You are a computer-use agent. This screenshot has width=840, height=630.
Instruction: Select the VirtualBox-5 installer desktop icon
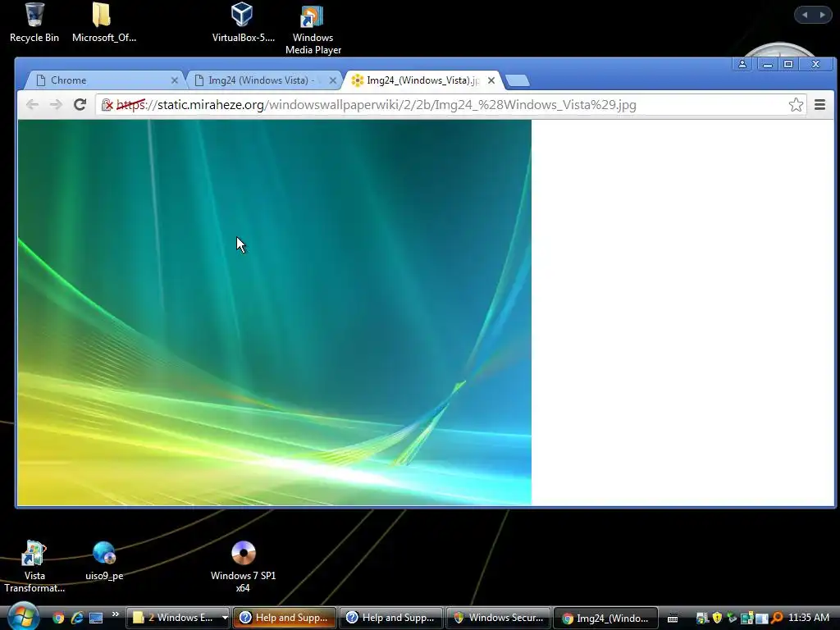coord(243,22)
